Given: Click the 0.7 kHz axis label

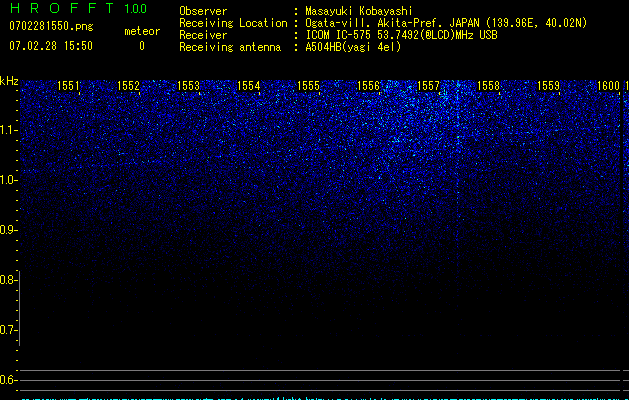Looking at the screenshot, I should point(7,330).
